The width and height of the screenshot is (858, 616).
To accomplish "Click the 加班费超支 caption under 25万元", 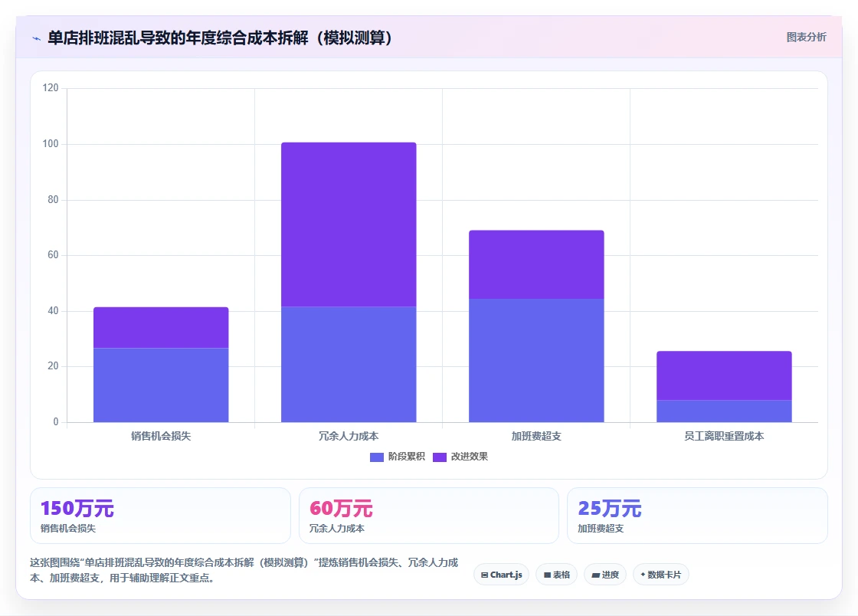I will [601, 529].
